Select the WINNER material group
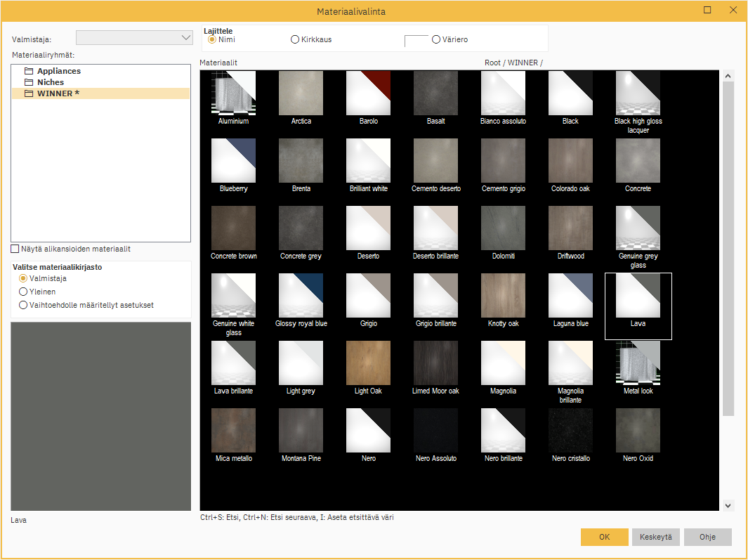The width and height of the screenshot is (748, 560). coord(58,93)
